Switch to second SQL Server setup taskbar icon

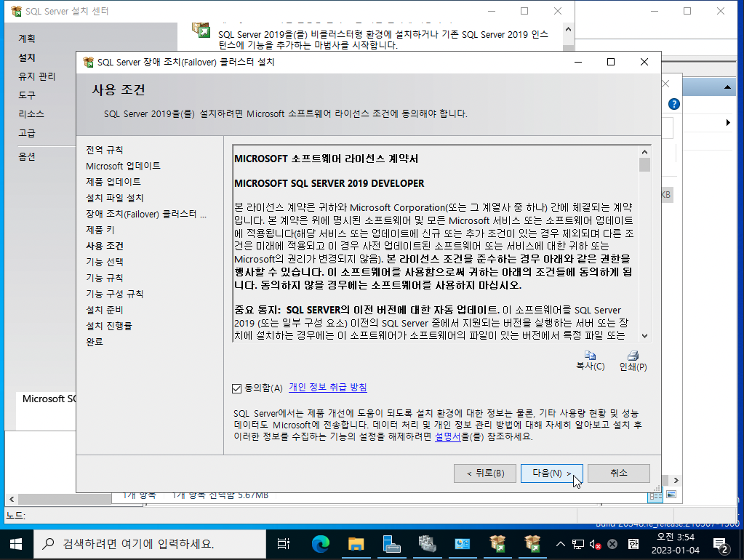point(532,544)
